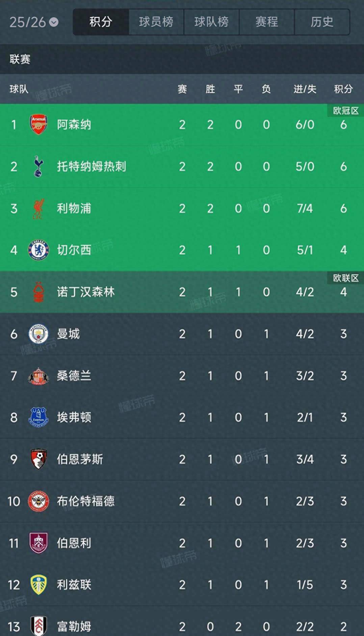Click the 利兹联 team name
364x636 pixels.
pos(74,585)
